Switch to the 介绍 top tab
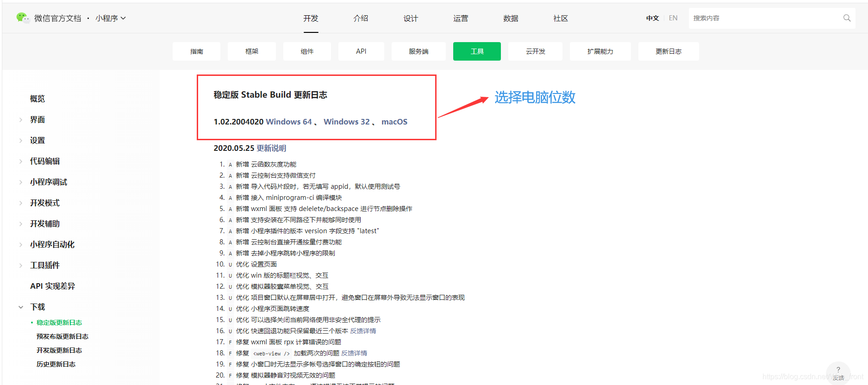Viewport: 868px width, 385px height. (x=361, y=19)
